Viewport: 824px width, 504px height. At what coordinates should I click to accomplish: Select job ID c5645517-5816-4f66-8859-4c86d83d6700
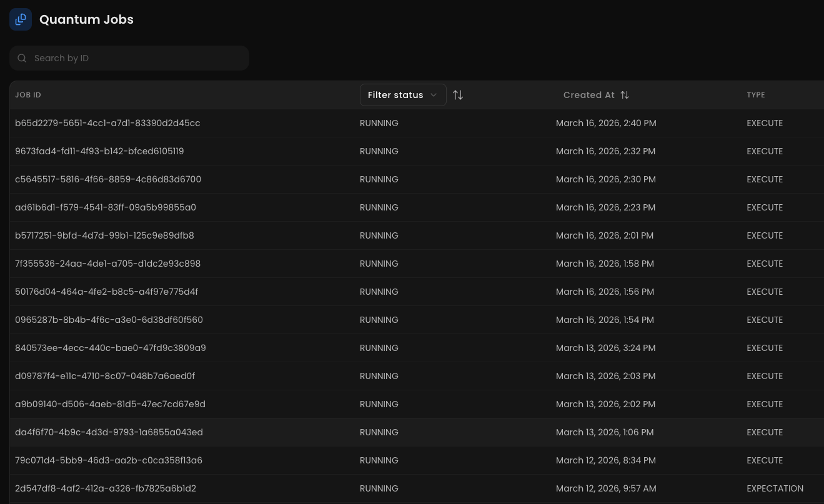point(108,179)
